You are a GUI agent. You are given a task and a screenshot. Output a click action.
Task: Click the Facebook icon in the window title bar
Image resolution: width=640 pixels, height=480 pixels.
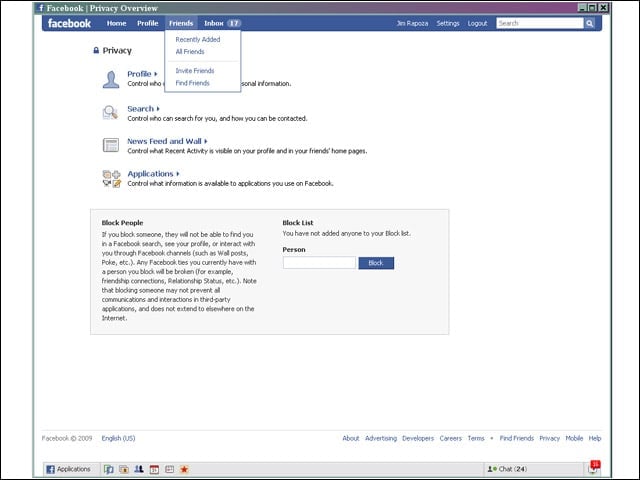tap(40, 8)
